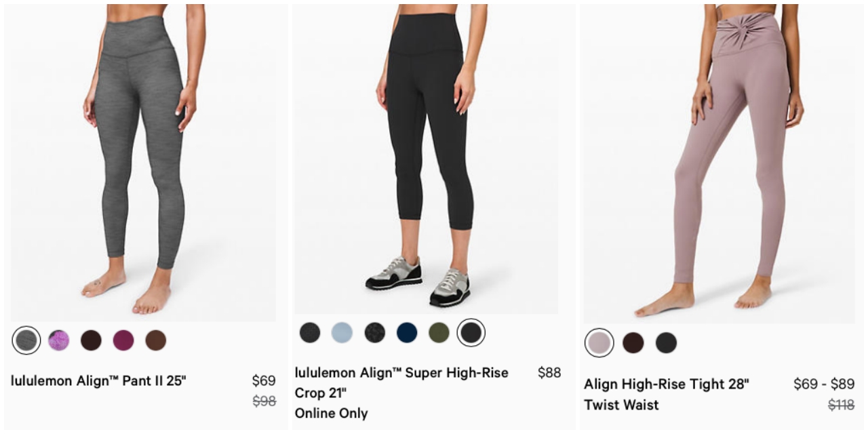Select first black swatch for Super High-Rise Crop
The image size is (868, 434).
pos(310,332)
